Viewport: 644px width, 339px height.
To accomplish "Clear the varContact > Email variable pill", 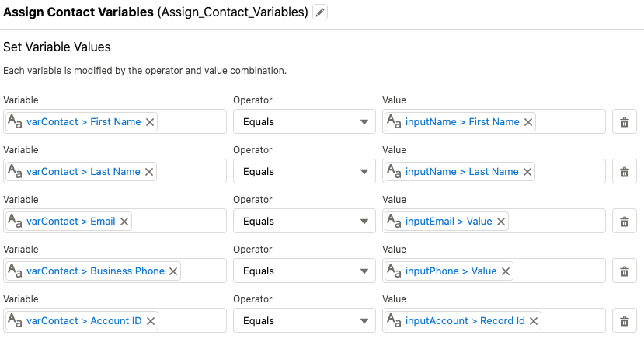I will (124, 222).
